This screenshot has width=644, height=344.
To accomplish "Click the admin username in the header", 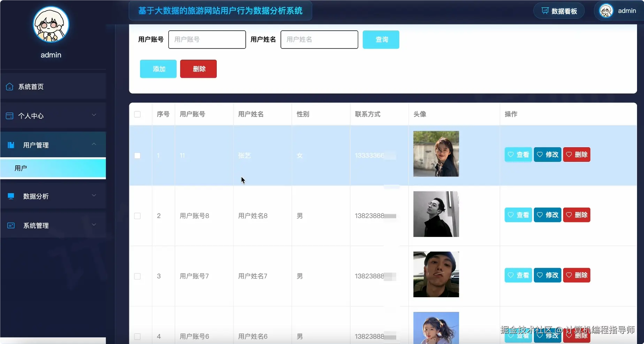I will [627, 11].
